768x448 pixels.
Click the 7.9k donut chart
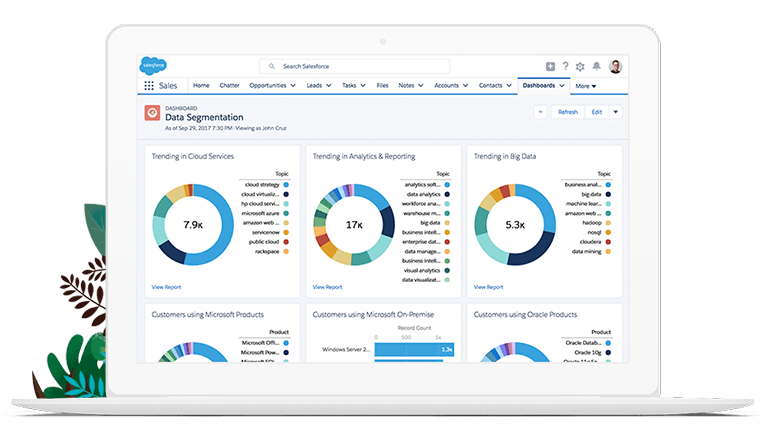193,225
